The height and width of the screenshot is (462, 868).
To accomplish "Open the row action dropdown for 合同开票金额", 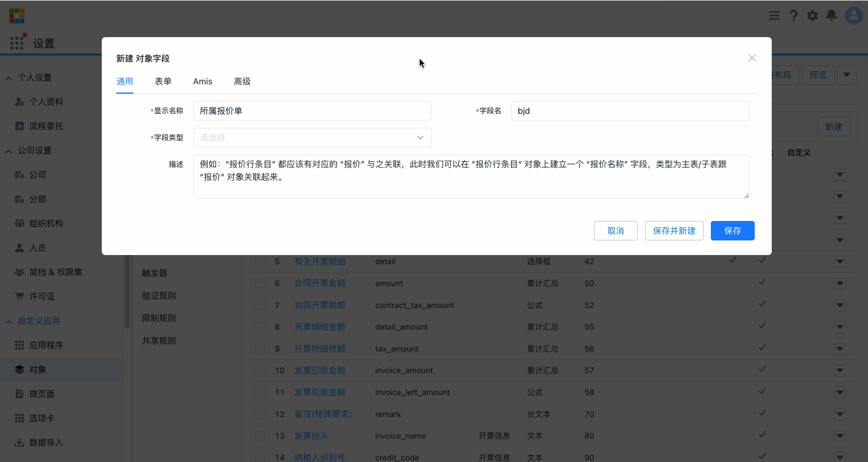I will tap(840, 283).
